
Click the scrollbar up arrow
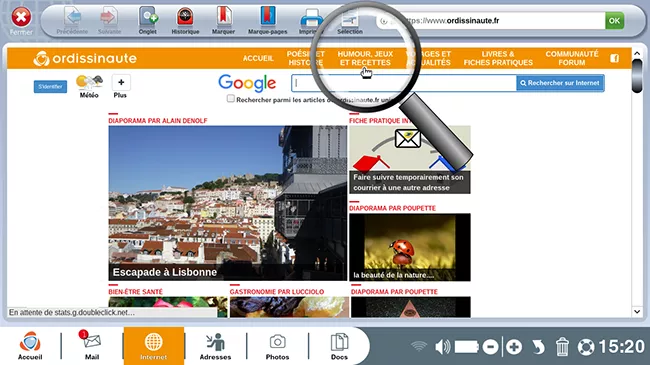point(637,54)
